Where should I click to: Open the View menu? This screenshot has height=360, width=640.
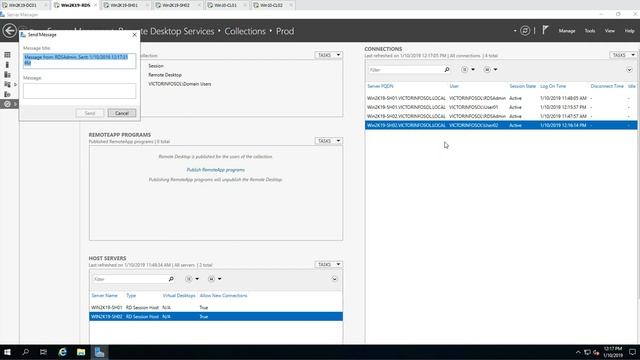click(x=609, y=31)
